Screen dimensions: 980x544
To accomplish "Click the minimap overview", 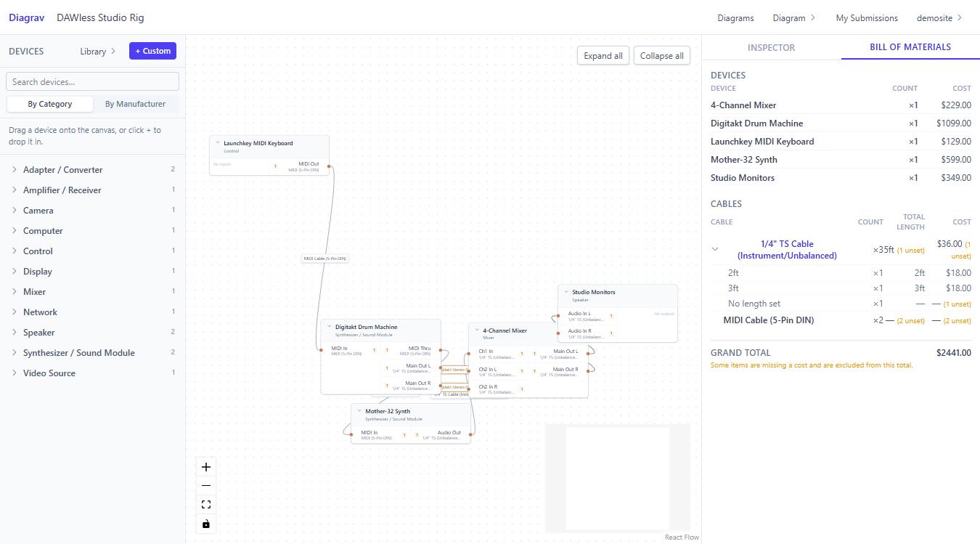I will click(618, 479).
